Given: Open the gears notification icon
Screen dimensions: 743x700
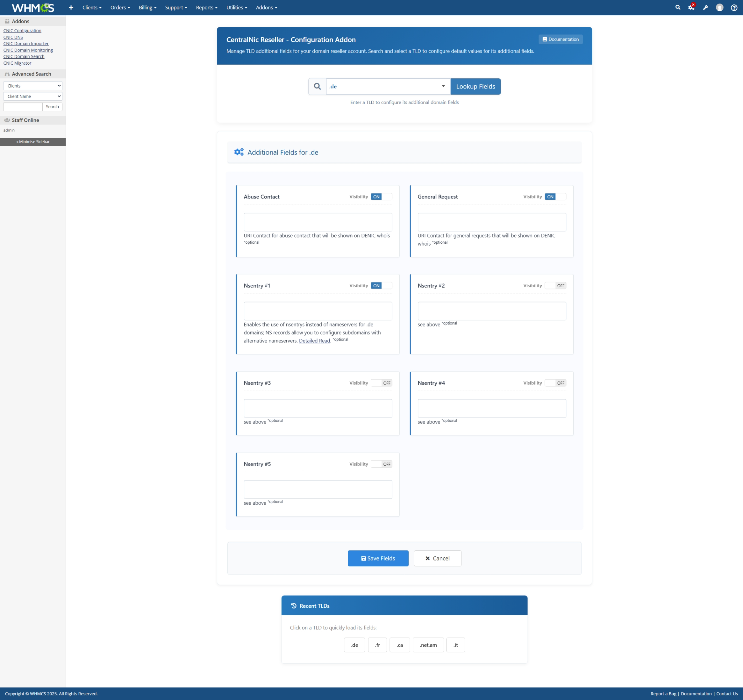Looking at the screenshot, I should [x=692, y=7].
